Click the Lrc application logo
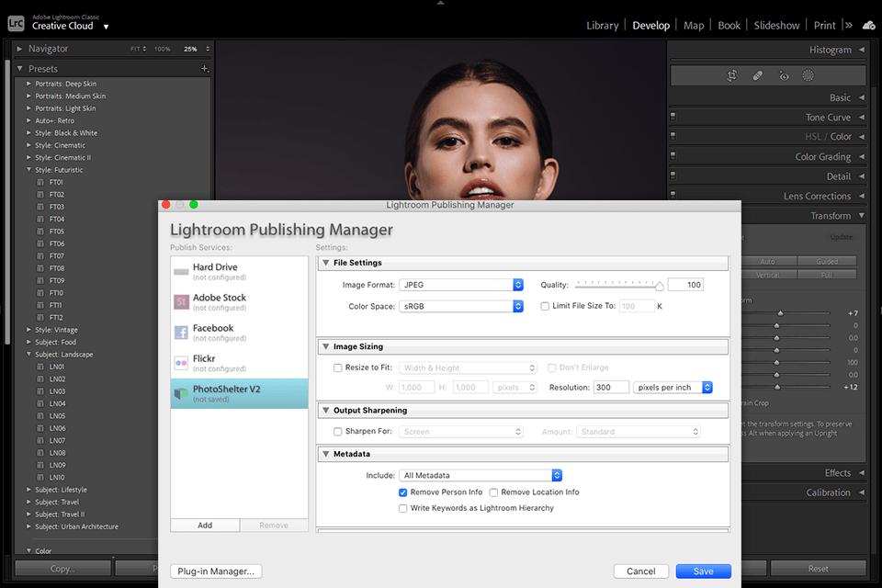882x588 pixels. pos(16,24)
